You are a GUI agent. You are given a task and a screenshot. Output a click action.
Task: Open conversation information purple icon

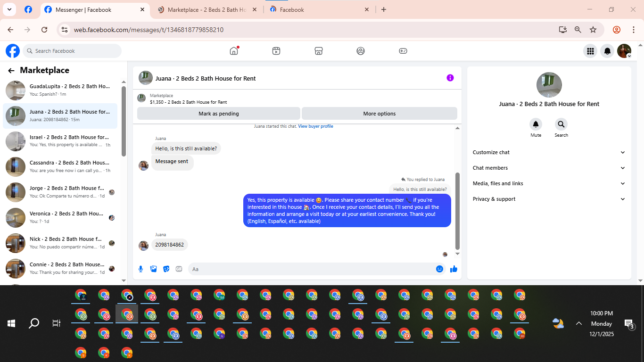pos(450,78)
